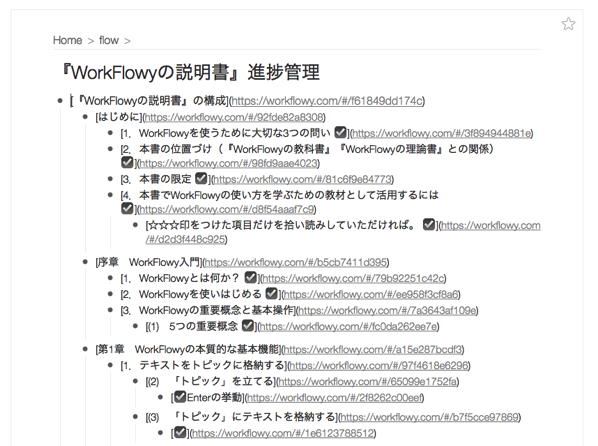Click bullet of Enterの挙動
The height and width of the screenshot is (446, 598).
point(161,397)
